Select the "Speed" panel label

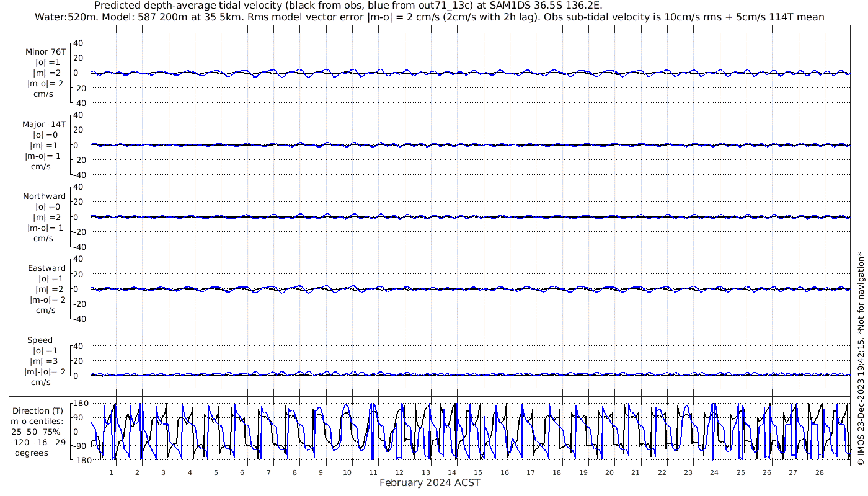tap(40, 340)
